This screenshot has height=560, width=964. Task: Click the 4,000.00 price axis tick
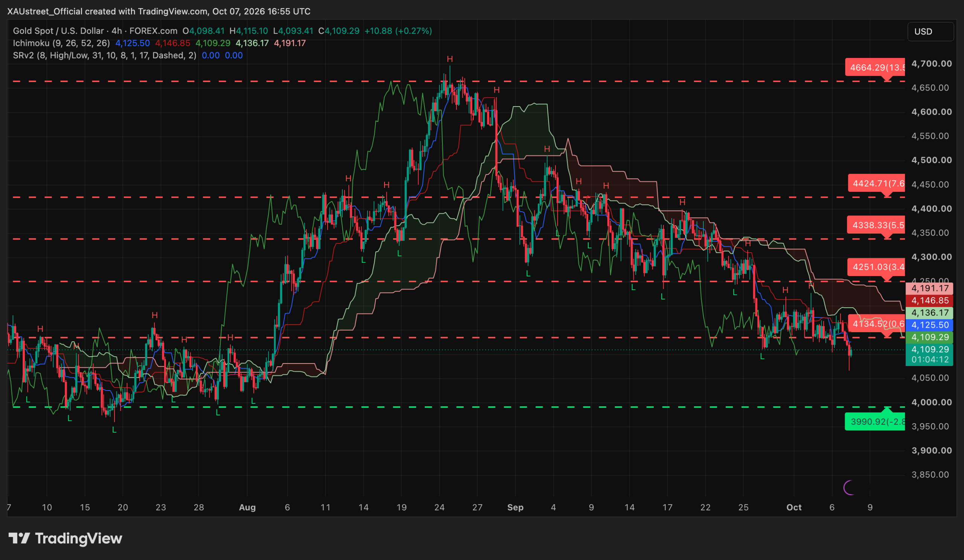pyautogui.click(x=932, y=402)
